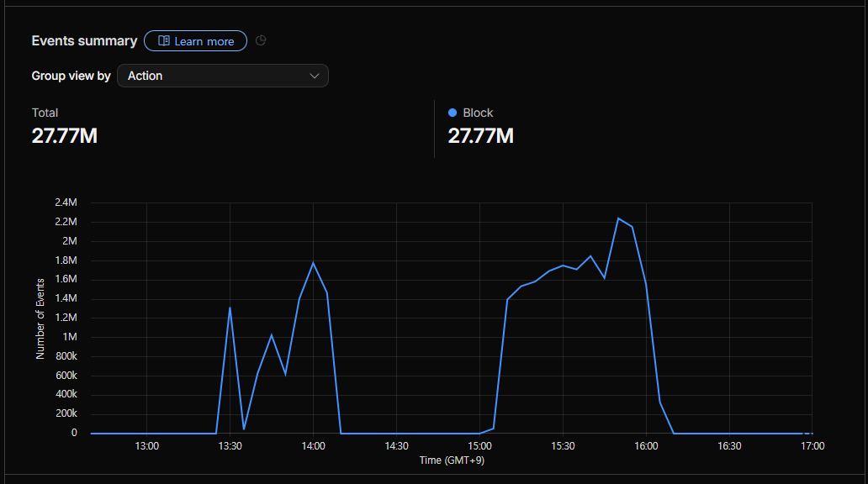Click the pie chart icon beside Learn more
Image resolution: width=868 pixels, height=484 pixels.
click(261, 40)
